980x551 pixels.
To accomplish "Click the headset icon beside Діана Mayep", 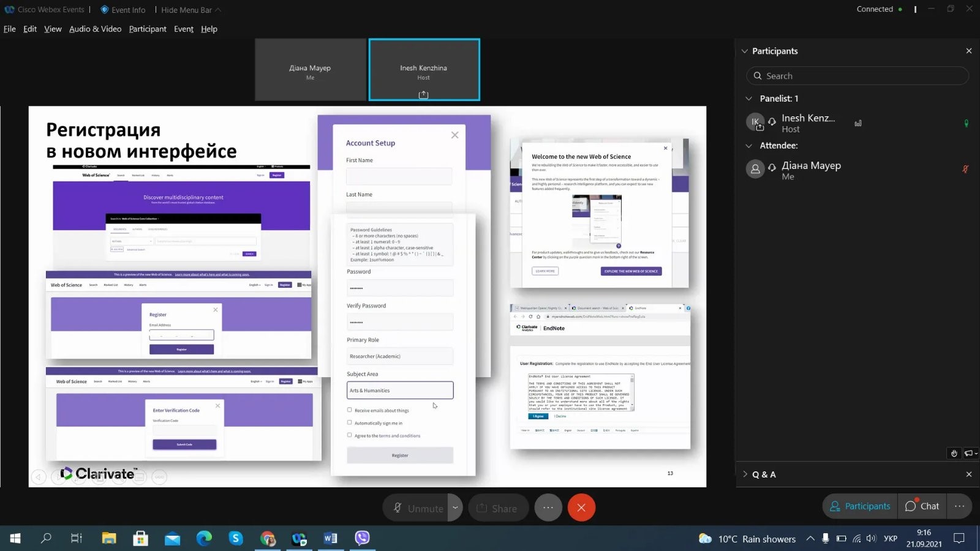I will pyautogui.click(x=772, y=167).
